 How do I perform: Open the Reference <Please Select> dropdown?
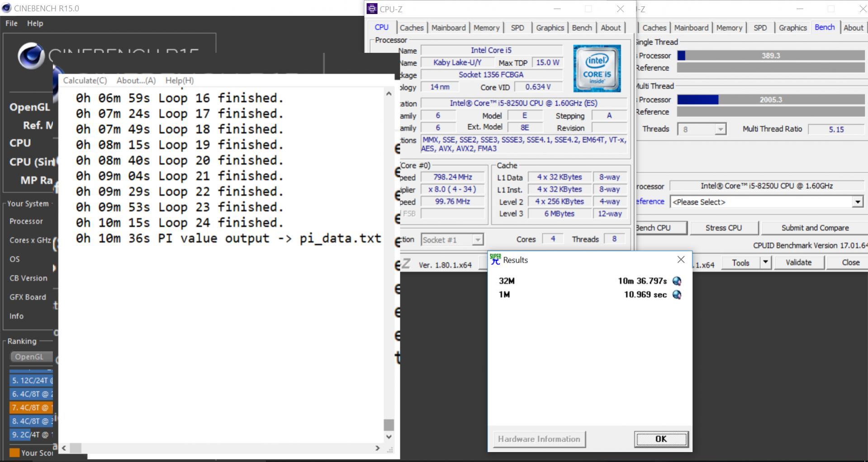tap(767, 202)
